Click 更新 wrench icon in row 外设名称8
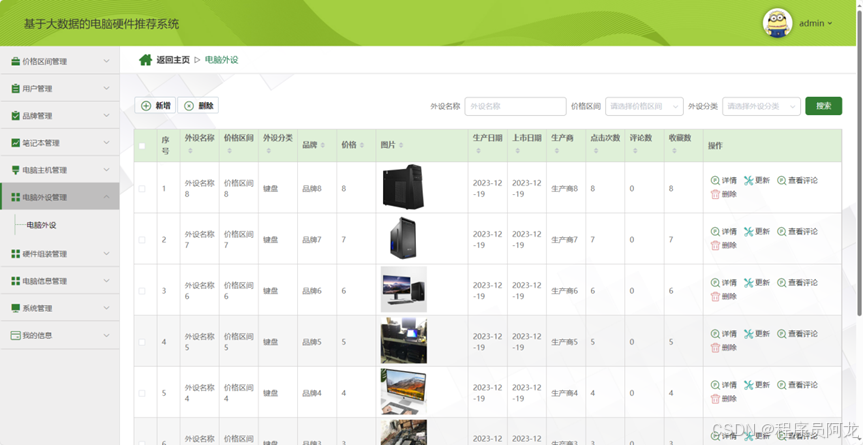This screenshot has height=445, width=863. [749, 180]
